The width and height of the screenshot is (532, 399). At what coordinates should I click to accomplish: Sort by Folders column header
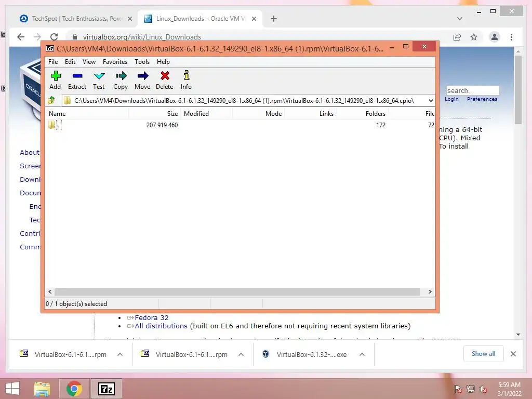362,114
